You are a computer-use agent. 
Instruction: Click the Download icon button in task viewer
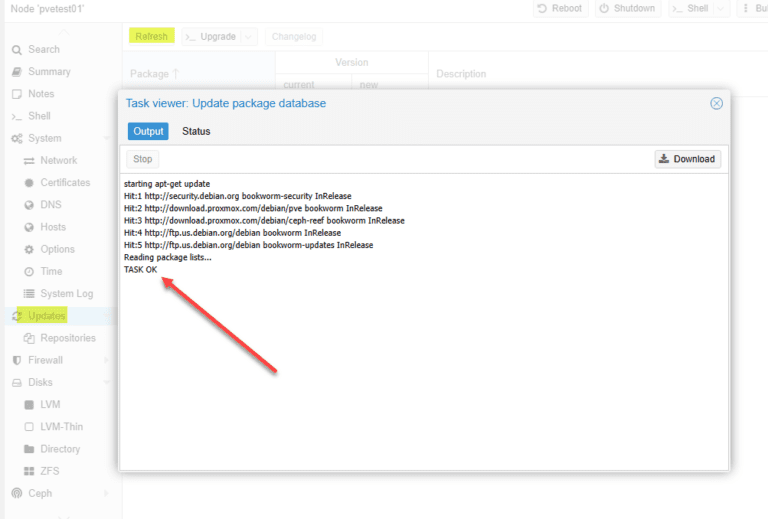coord(688,159)
